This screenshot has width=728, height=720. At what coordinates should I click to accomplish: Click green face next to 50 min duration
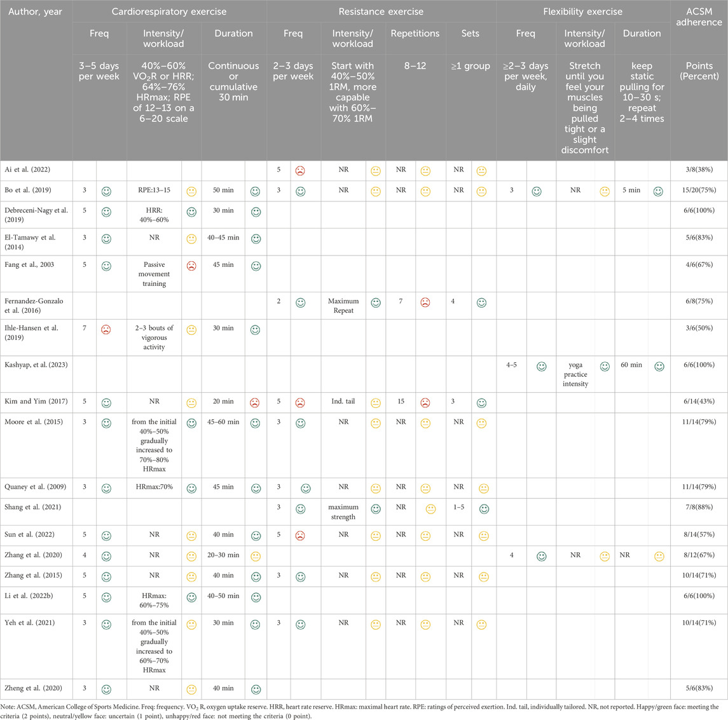256,191
